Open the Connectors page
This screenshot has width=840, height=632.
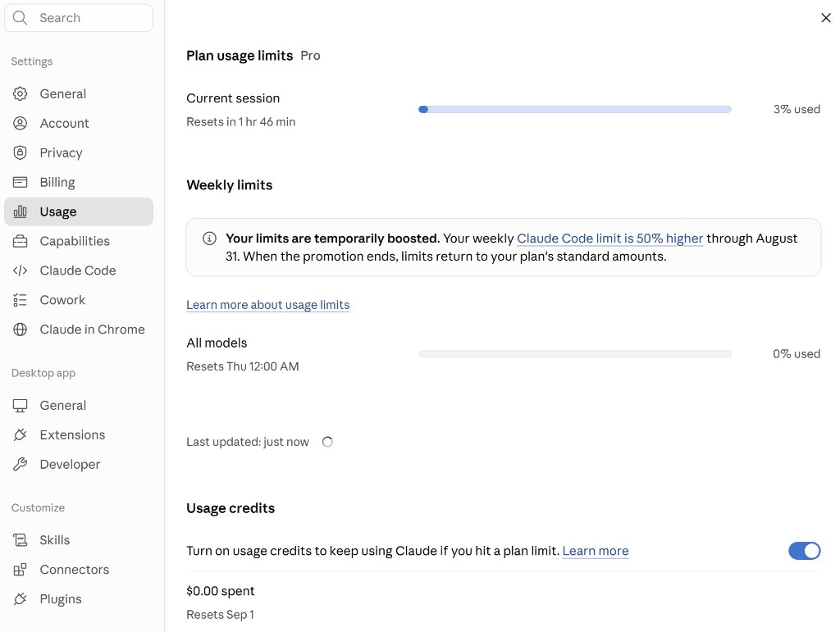pos(79,570)
